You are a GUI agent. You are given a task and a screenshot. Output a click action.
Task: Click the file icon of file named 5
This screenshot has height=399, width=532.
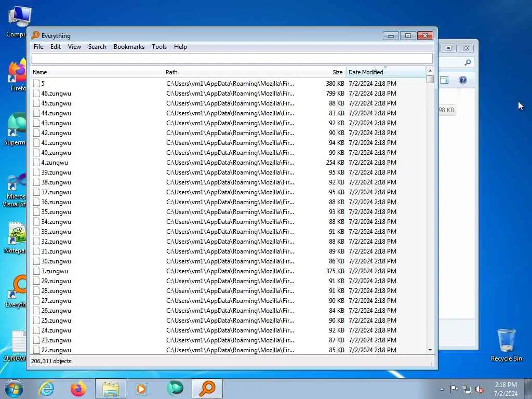pyautogui.click(x=36, y=84)
